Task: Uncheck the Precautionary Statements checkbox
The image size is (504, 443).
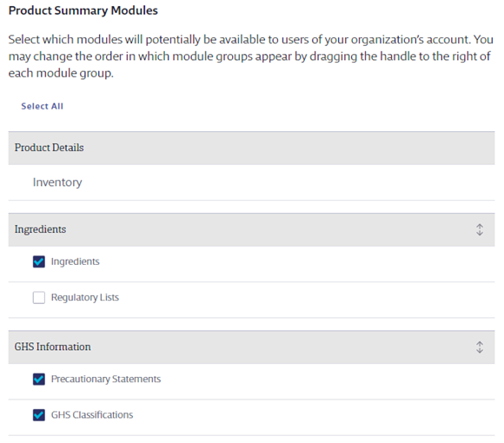Action: [x=39, y=379]
